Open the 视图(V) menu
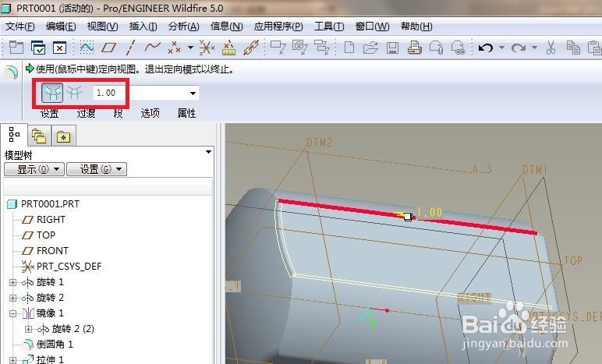This screenshot has width=602, height=364. (102, 27)
